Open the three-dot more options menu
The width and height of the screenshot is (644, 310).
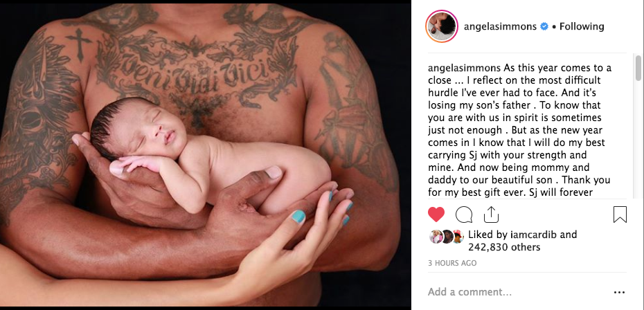(619, 292)
